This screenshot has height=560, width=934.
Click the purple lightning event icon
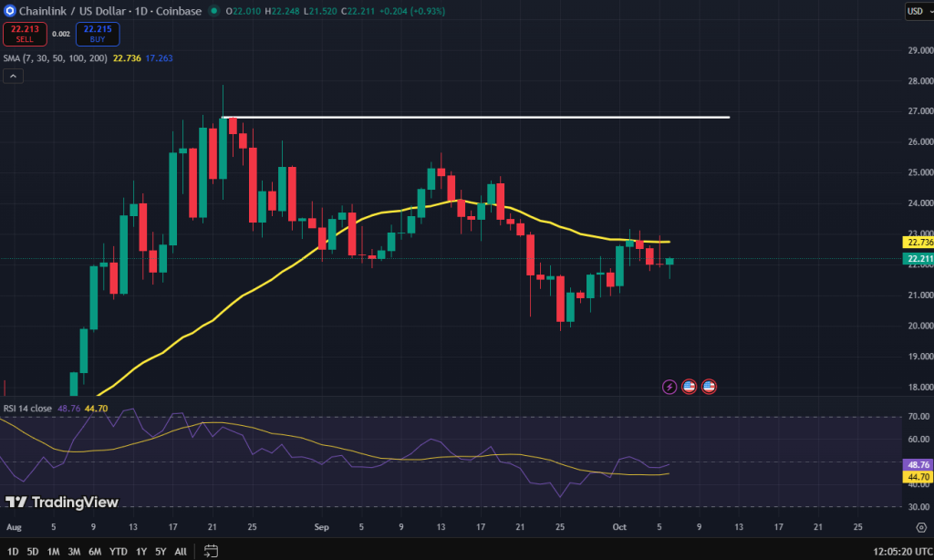tap(669, 387)
